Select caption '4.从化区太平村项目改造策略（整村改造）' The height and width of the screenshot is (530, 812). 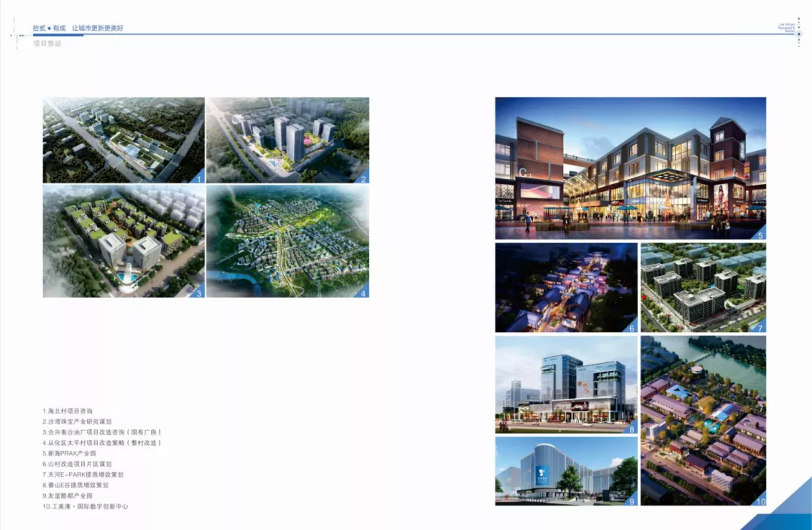coord(102,443)
